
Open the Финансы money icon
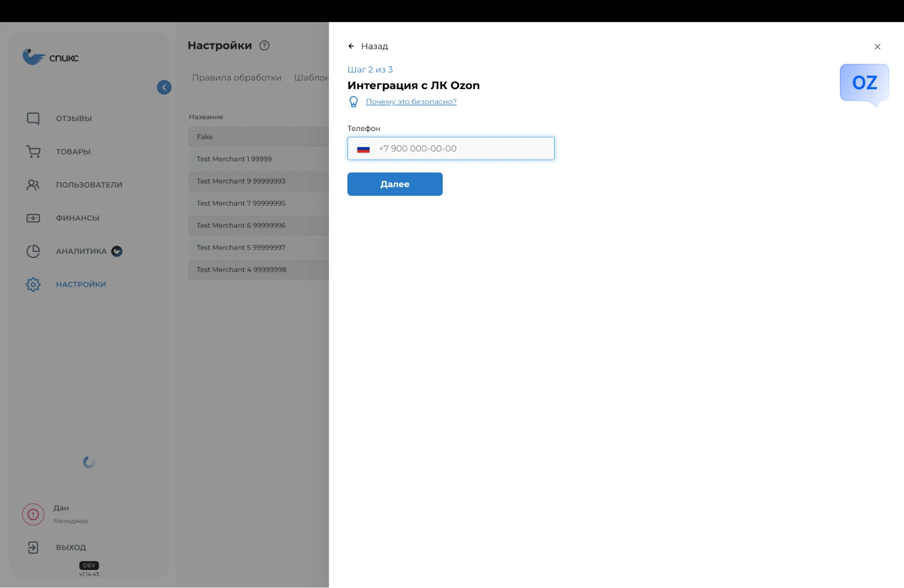click(33, 218)
